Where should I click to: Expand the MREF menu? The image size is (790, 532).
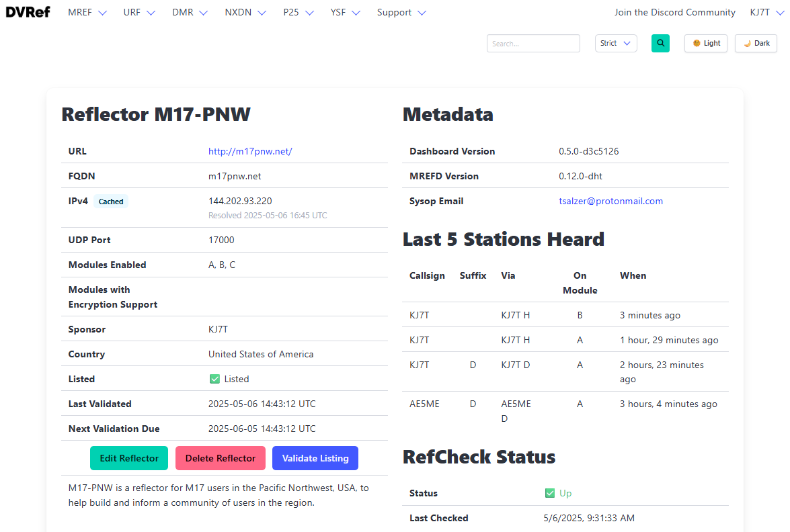tap(87, 13)
